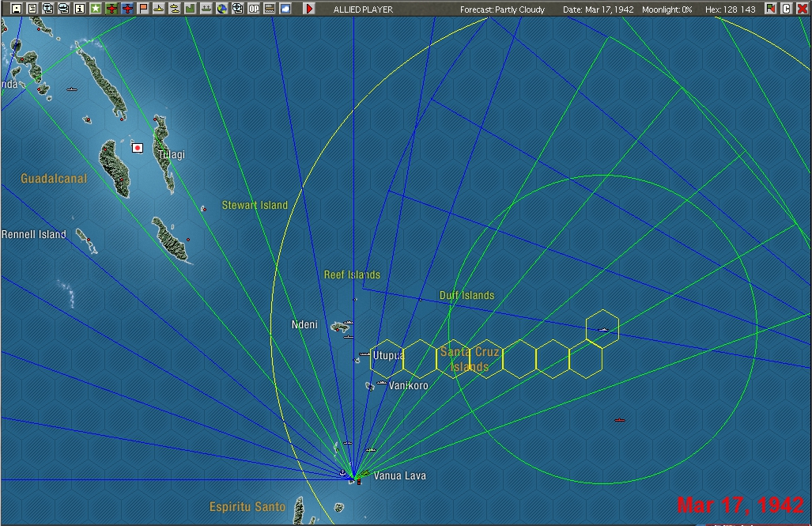Click the Vanikoro label
The image size is (812, 526).
click(x=409, y=385)
